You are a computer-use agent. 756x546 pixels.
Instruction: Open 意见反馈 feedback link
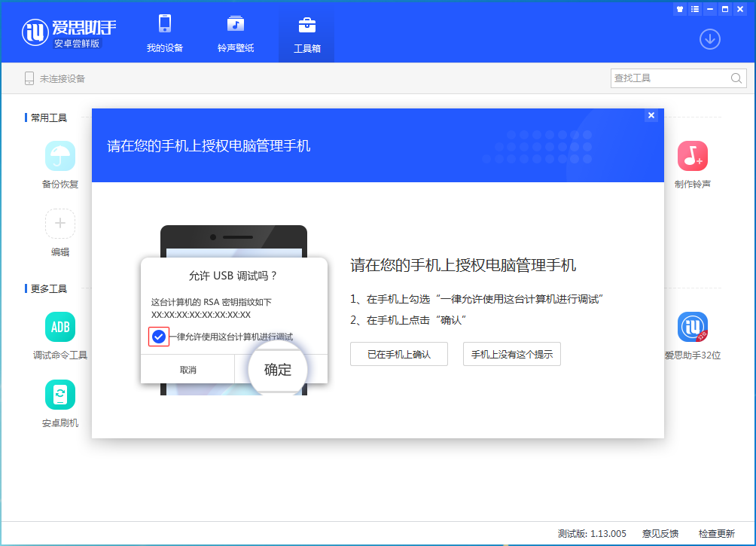pyautogui.click(x=660, y=532)
